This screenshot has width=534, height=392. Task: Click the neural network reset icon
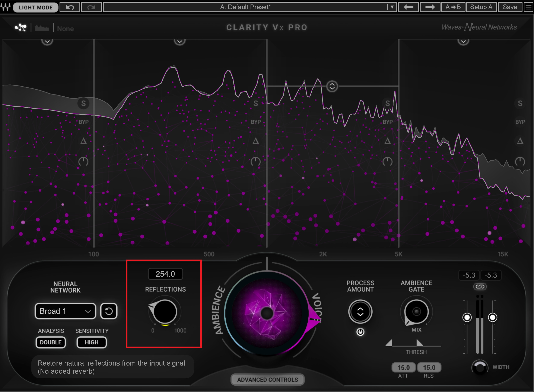109,311
